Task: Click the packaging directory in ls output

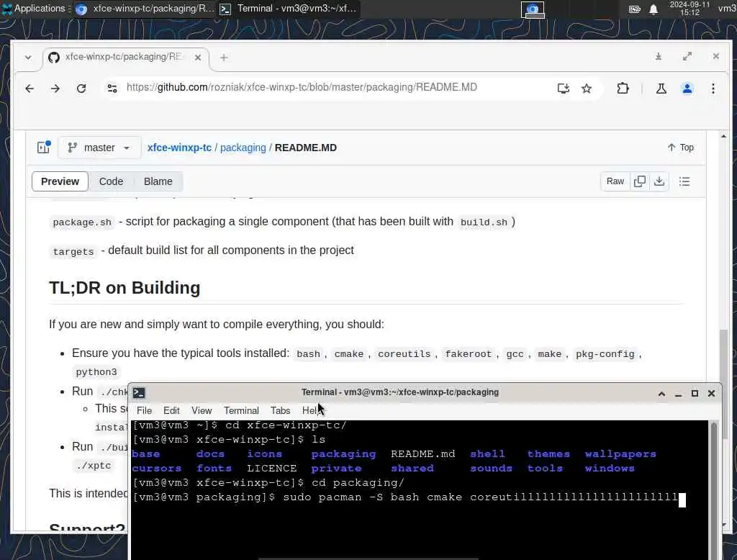Action: click(343, 453)
